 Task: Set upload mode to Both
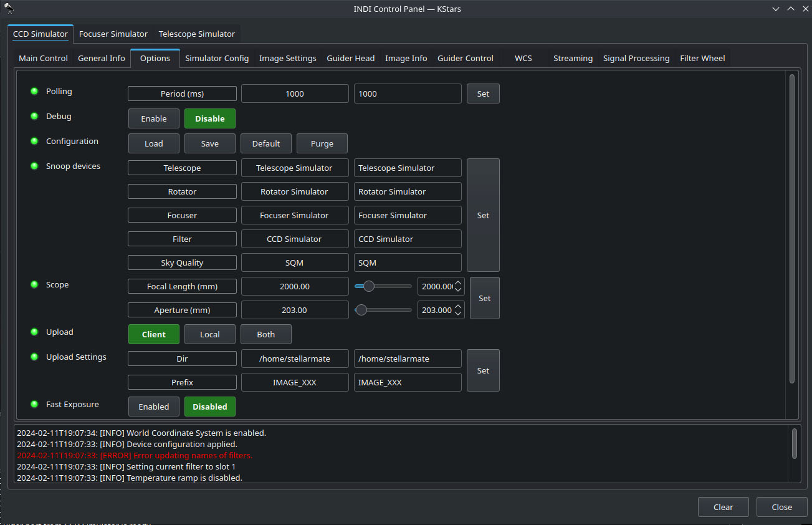[266, 334]
